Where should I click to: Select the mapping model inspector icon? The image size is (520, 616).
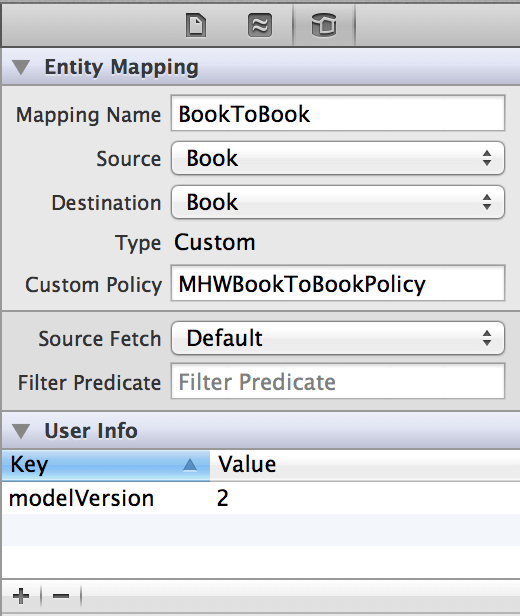[260, 25]
